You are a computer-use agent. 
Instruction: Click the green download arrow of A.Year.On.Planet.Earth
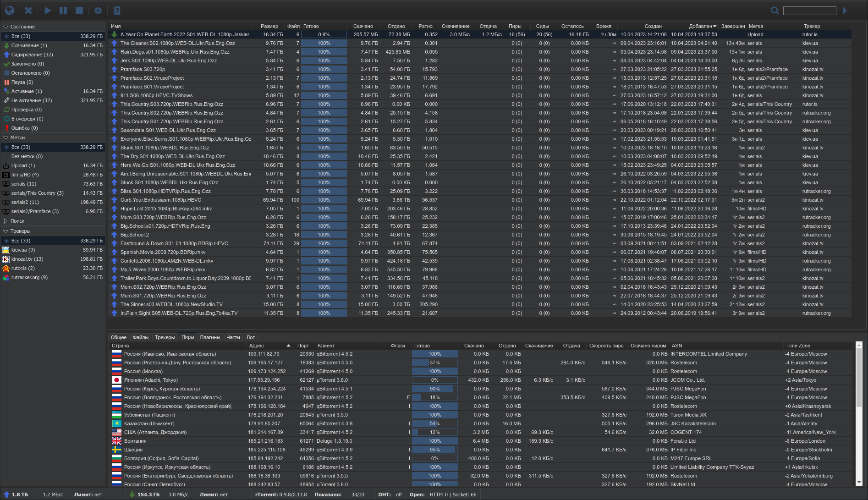(x=115, y=34)
